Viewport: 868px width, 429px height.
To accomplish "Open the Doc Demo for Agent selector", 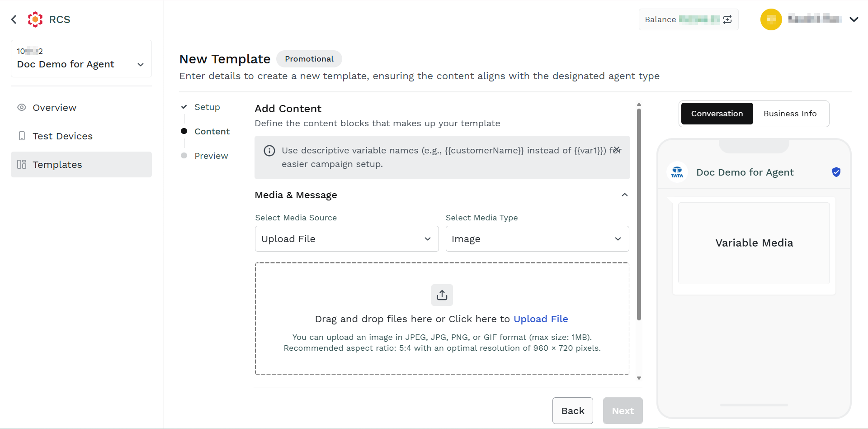I will [x=81, y=59].
